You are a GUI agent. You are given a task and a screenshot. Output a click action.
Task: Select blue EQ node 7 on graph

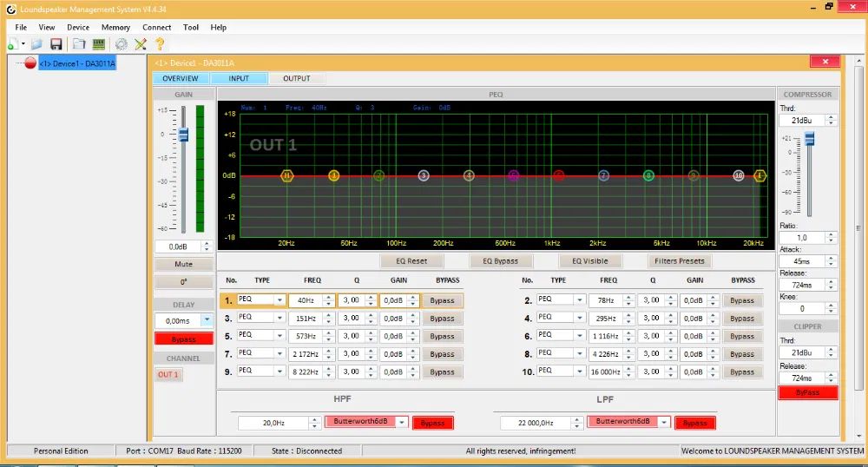click(604, 175)
